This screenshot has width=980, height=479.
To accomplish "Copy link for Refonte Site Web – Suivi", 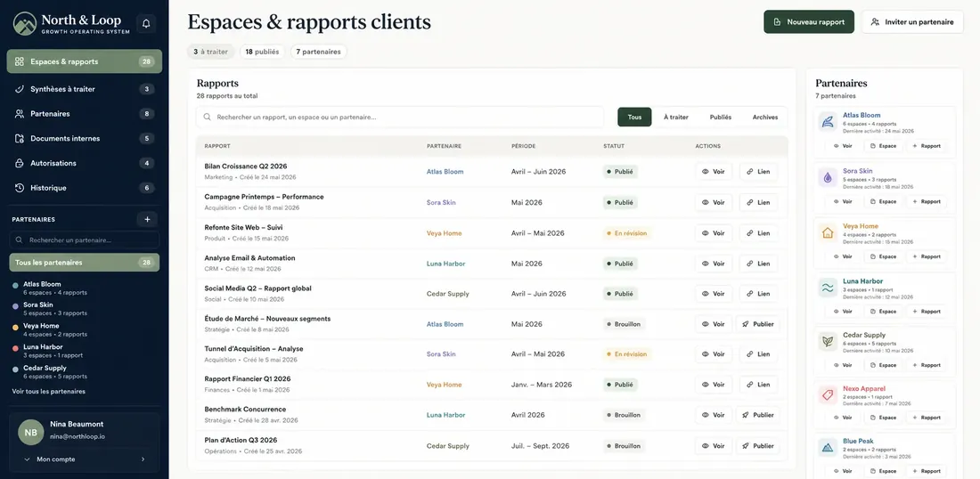I will [758, 233].
